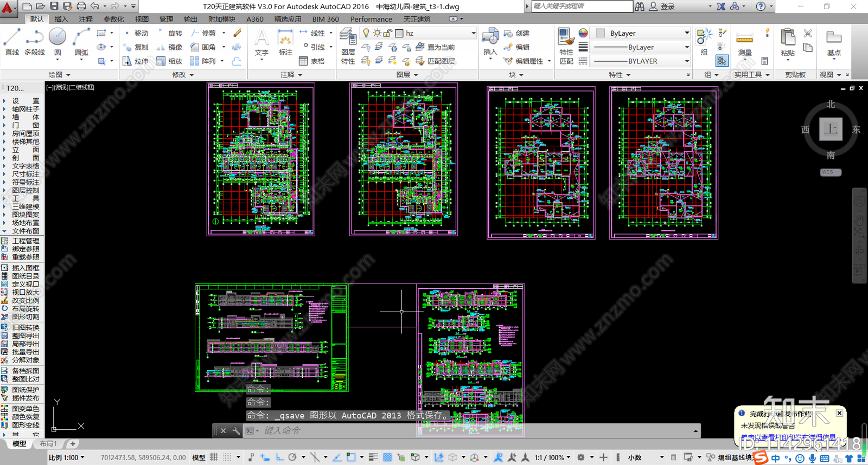Screen dimensions: 868x465
Task: Toggle lineweight display in status bar
Action: click(x=373, y=457)
